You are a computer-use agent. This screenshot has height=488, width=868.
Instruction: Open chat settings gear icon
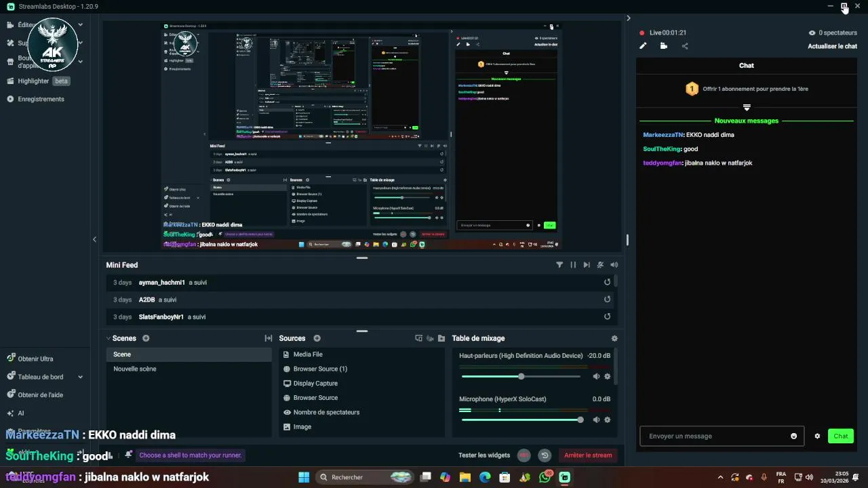(x=817, y=436)
